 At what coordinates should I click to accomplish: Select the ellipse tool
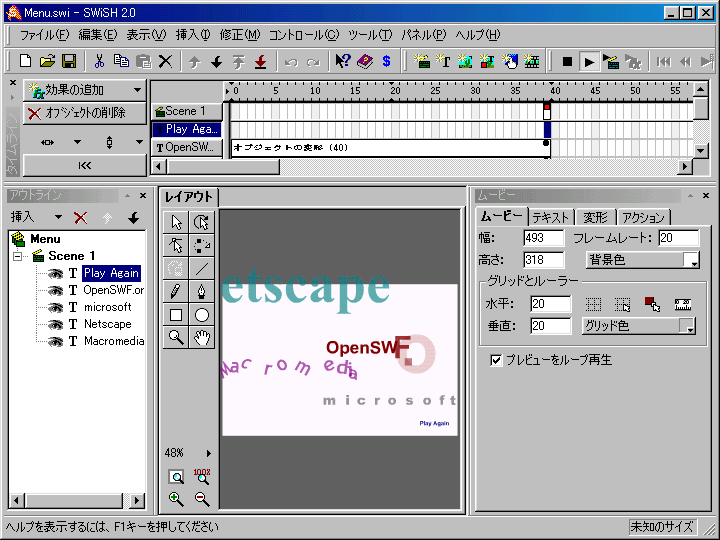(x=202, y=315)
